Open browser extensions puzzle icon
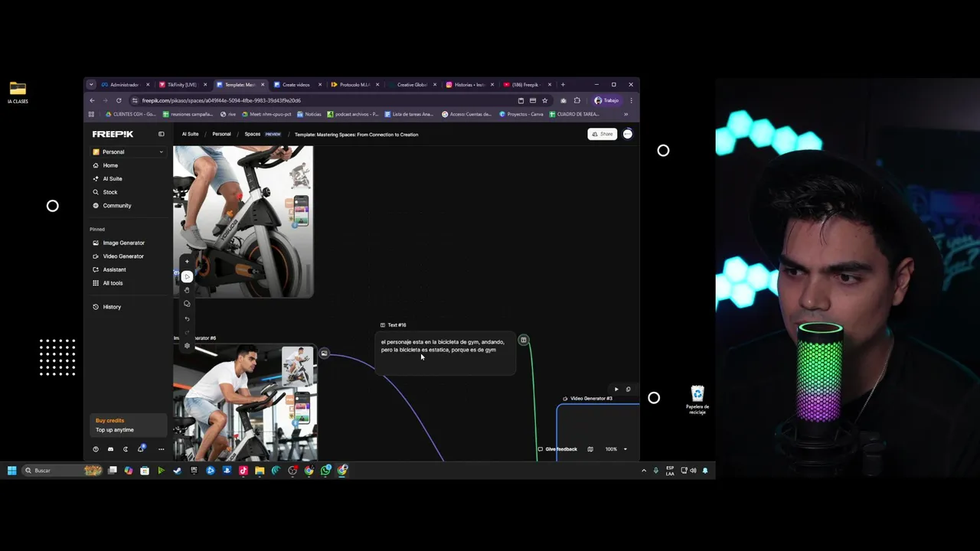Viewport: 980px width, 551px height. 577,100
